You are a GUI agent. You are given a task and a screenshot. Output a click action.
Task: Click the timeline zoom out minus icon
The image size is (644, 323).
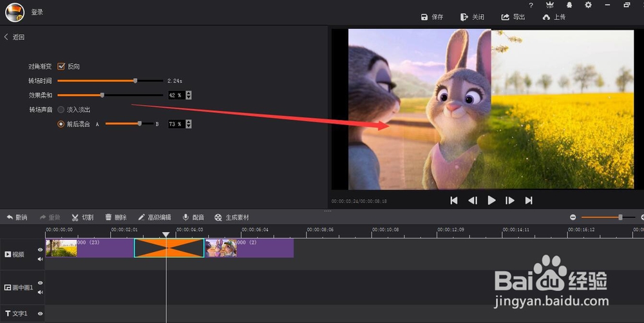point(573,217)
